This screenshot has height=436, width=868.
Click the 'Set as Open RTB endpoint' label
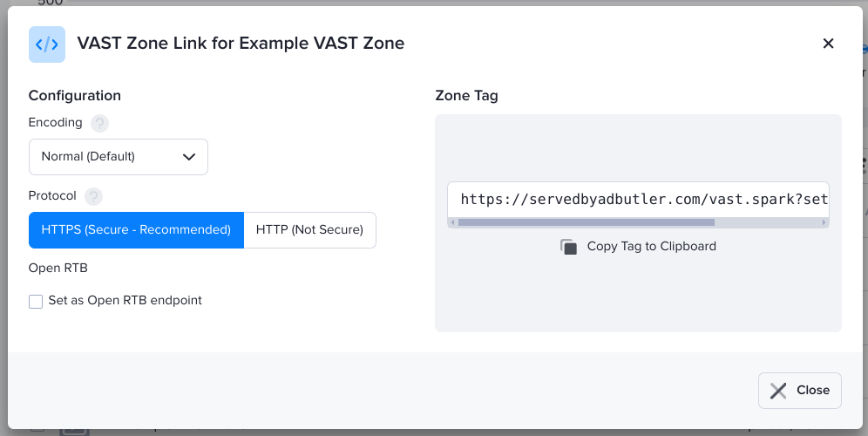coord(125,301)
